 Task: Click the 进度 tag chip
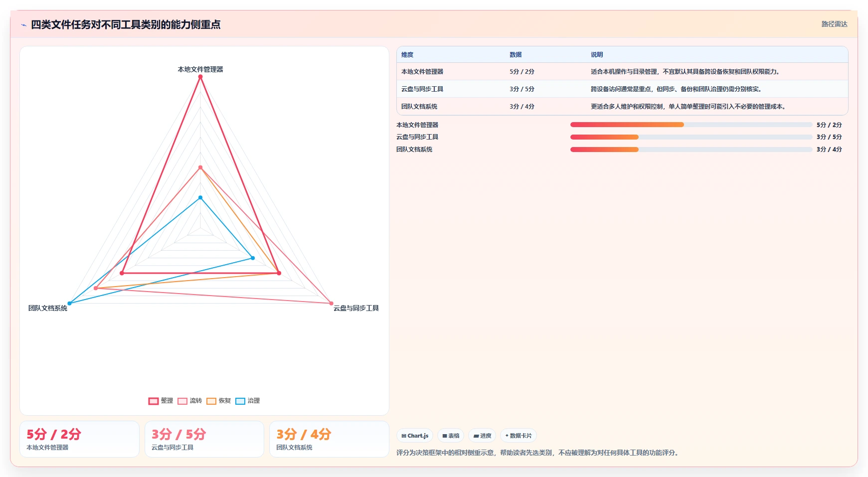(482, 436)
